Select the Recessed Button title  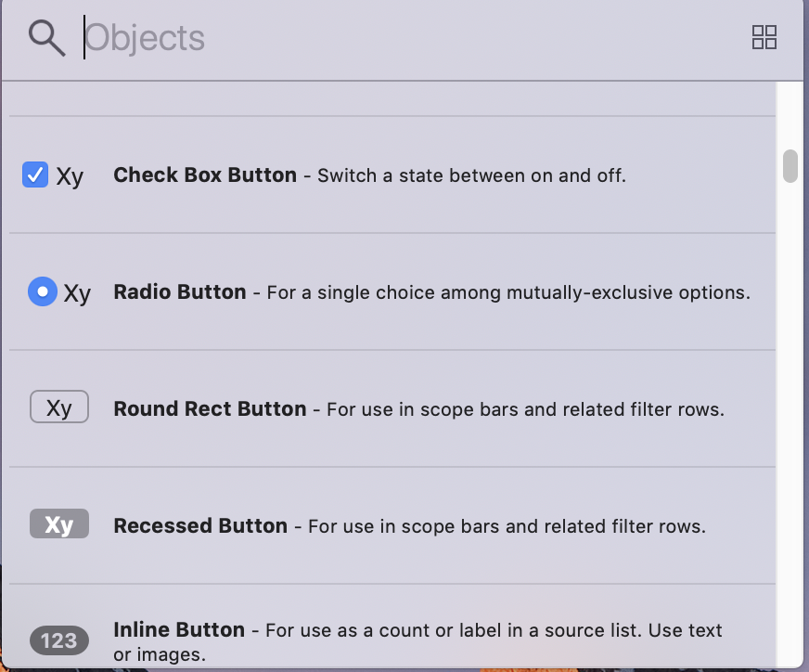pyautogui.click(x=200, y=525)
